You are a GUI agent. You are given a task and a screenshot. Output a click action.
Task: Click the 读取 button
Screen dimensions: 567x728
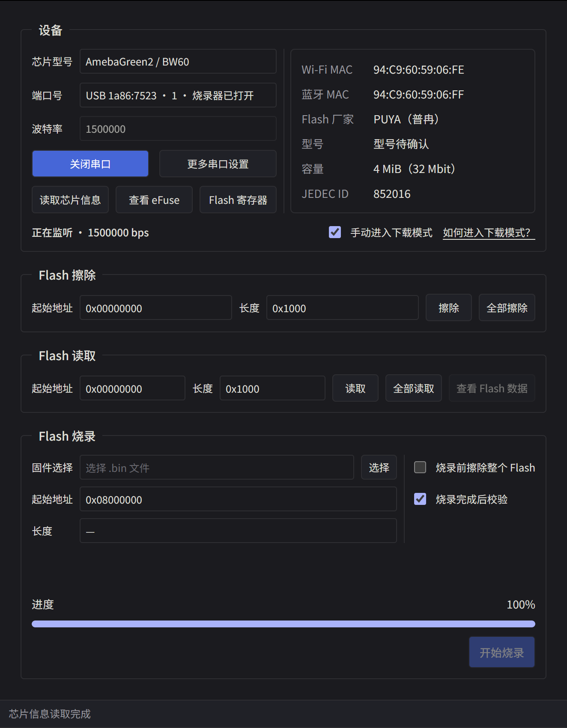point(355,388)
